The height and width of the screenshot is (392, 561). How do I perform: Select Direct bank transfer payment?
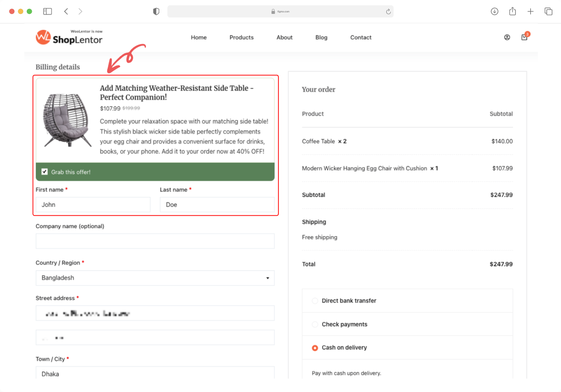tap(315, 301)
